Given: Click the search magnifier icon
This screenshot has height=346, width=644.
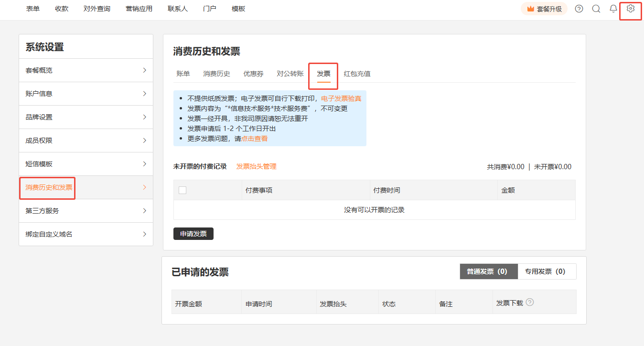Looking at the screenshot, I should [596, 9].
